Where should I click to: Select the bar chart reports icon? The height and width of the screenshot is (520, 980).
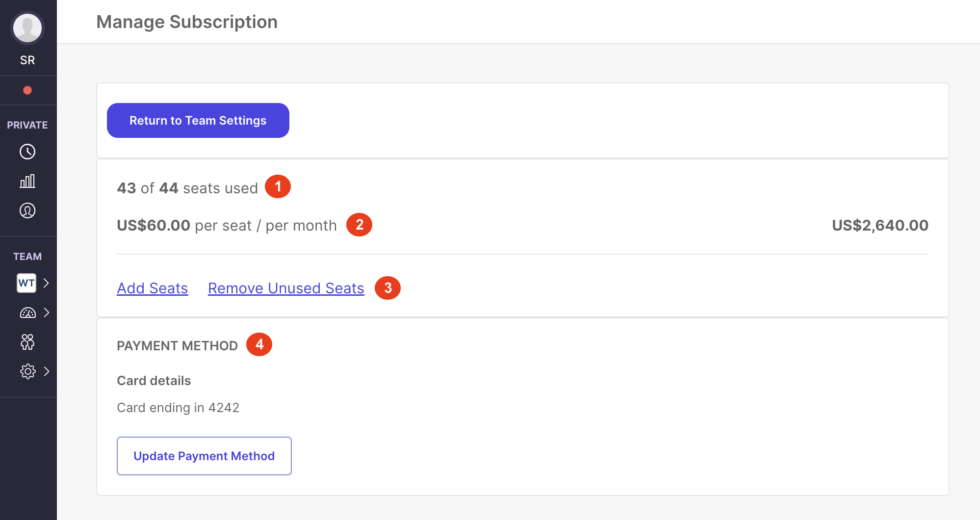28,181
